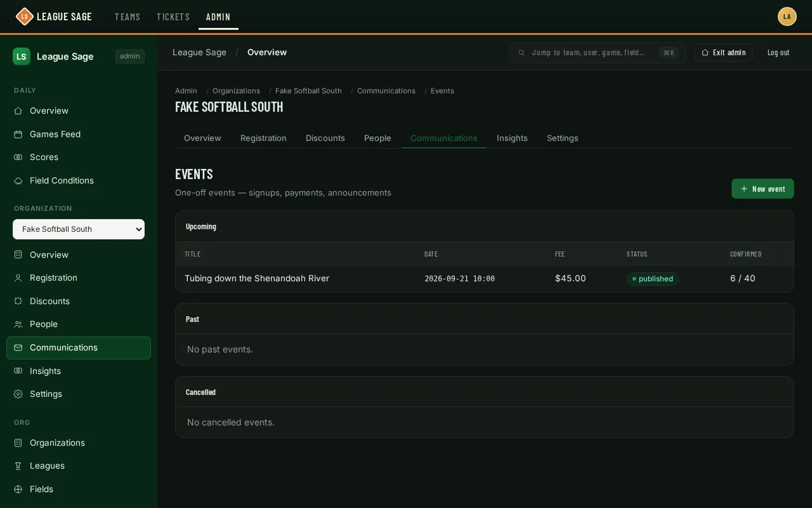Click the Jump to team search field
The height and width of the screenshot is (508, 812).
597,53
